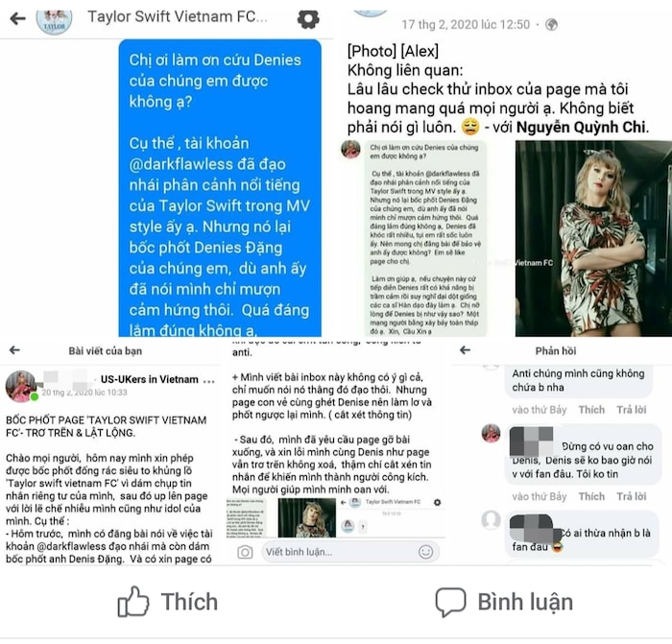The image size is (672, 644).
Task: Open the three-dot menu by US-UKers in Vietnam
Action: coord(208,380)
